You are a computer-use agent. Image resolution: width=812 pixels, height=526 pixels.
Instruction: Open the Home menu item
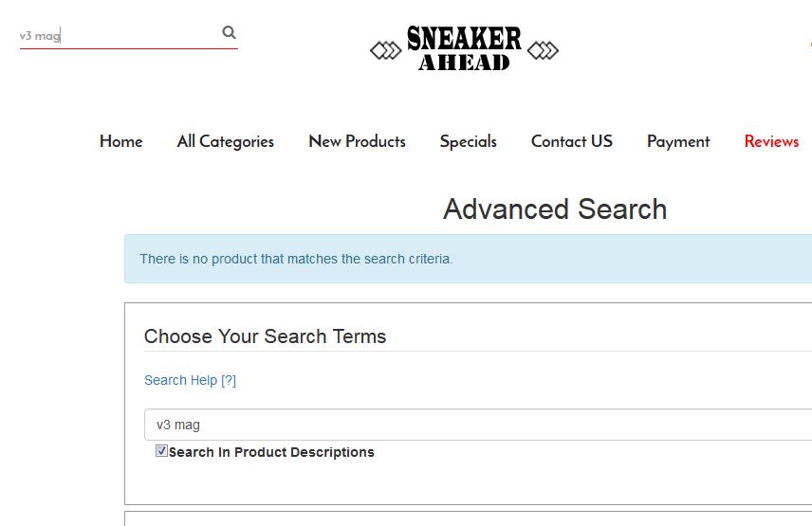click(x=121, y=141)
